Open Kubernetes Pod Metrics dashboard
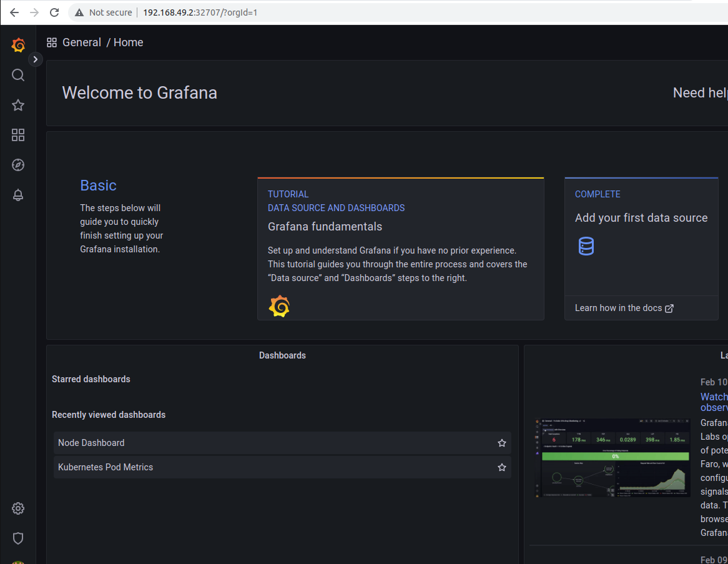 point(282,467)
